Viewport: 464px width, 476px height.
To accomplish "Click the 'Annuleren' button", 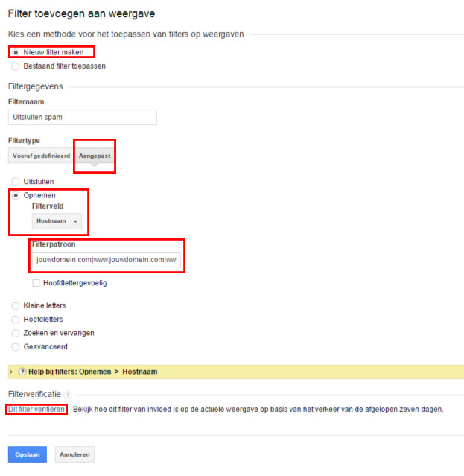I will [x=74, y=454].
